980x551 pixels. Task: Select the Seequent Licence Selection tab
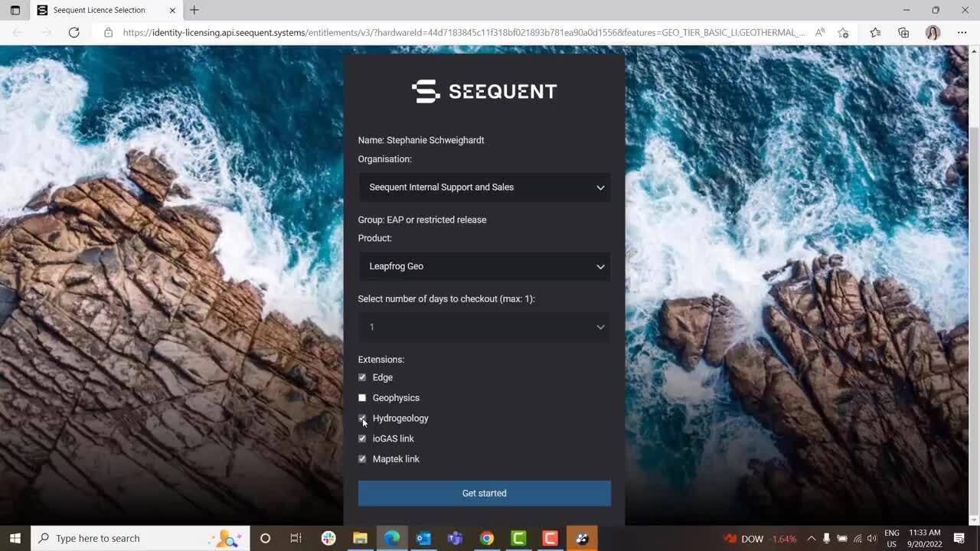(x=106, y=10)
